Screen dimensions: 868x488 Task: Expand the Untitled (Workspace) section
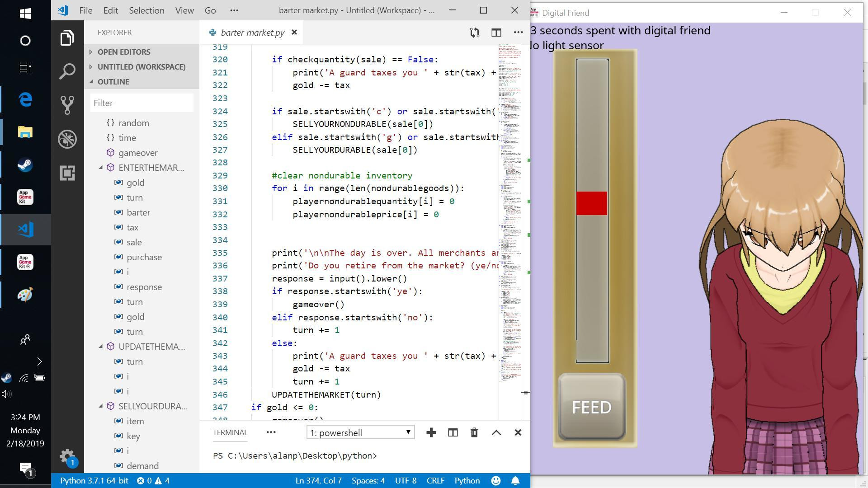[x=142, y=67]
